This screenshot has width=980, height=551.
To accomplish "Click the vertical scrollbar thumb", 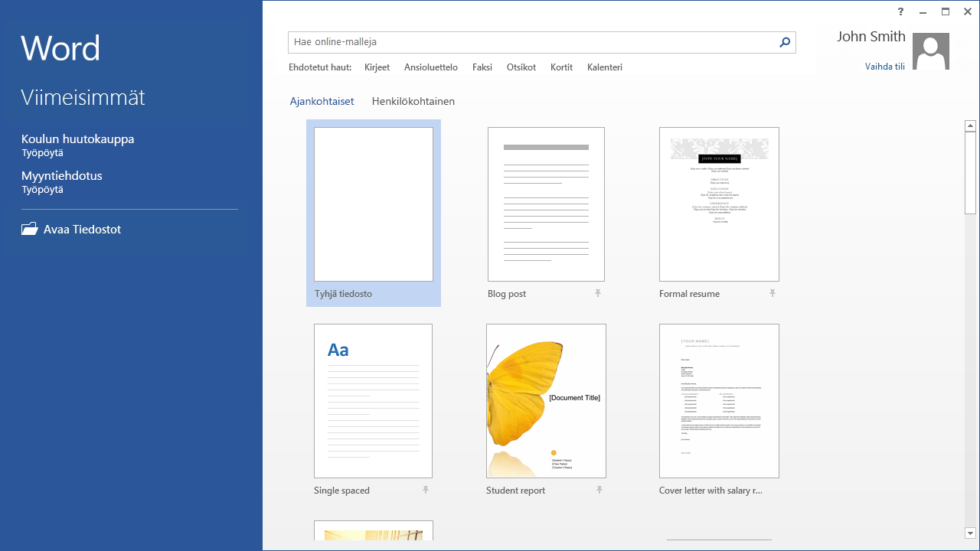I will (x=971, y=173).
